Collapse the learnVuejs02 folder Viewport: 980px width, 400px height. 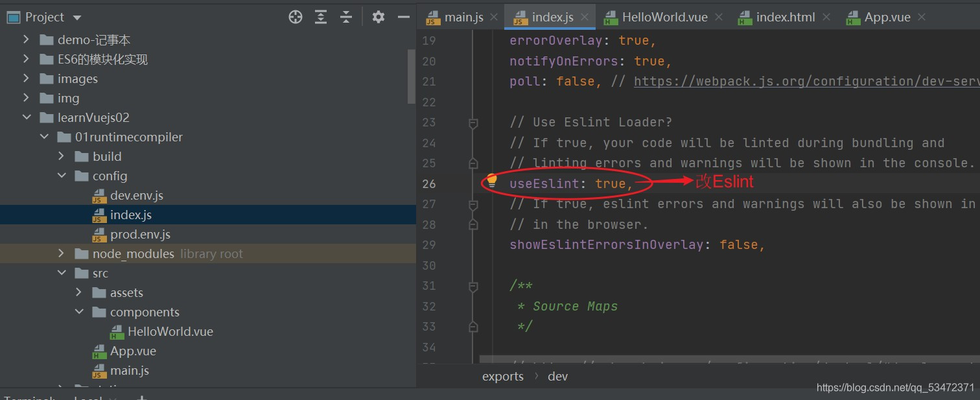[26, 117]
